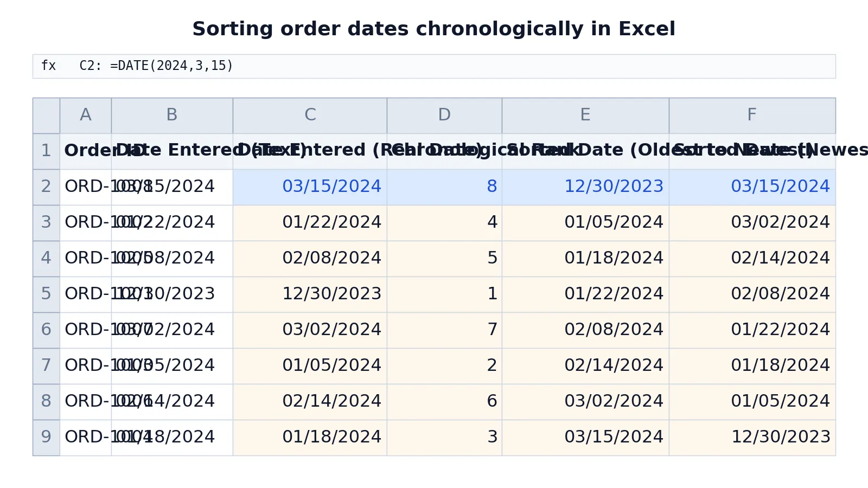Click rank cell D7 showing 2
This screenshot has width=868, height=488.
coord(444,366)
